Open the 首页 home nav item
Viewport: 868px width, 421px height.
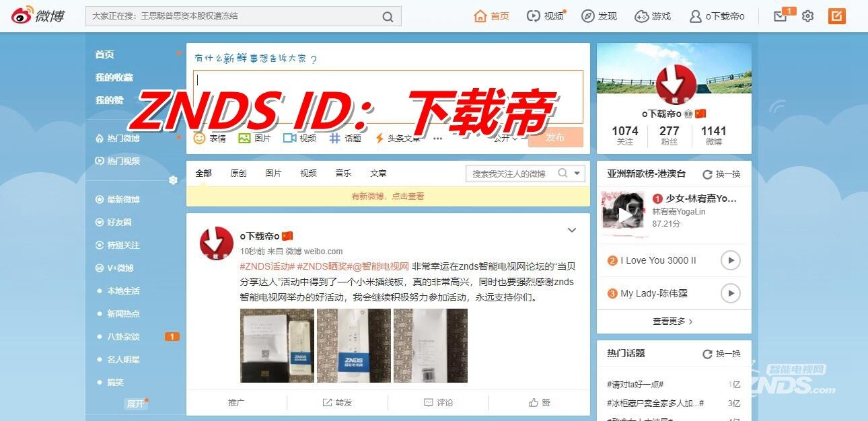492,16
